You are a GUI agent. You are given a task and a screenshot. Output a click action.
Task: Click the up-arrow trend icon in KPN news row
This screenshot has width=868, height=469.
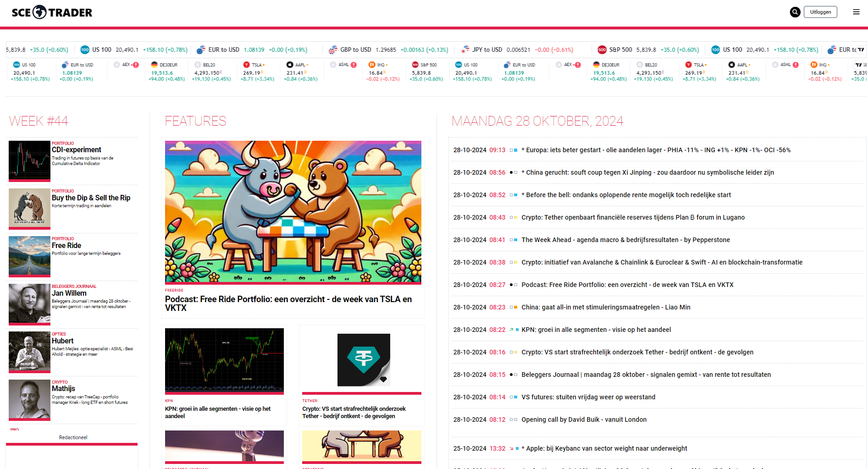point(511,330)
